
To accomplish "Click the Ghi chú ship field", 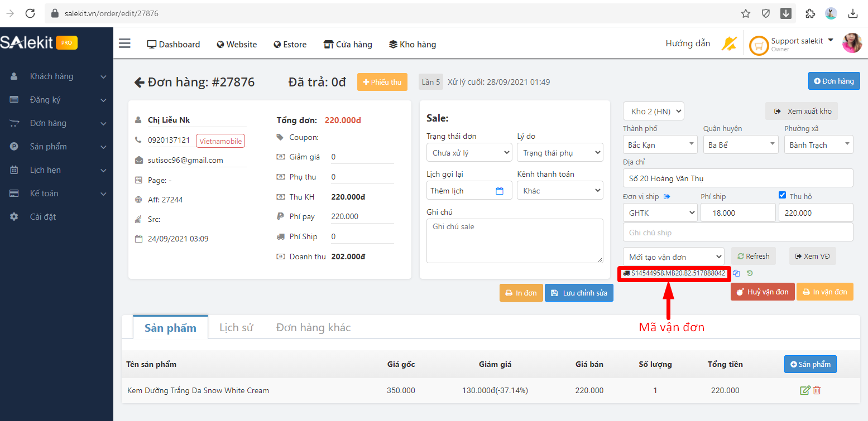I will click(x=738, y=232).
